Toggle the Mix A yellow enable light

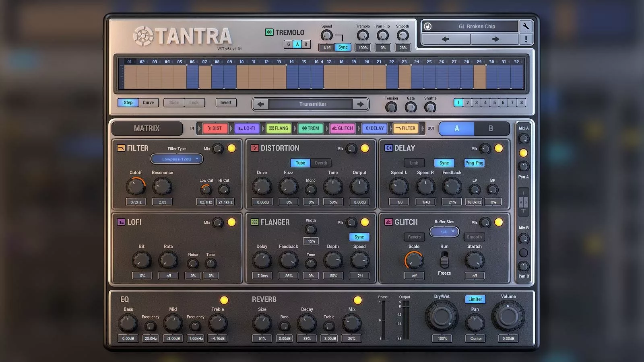click(523, 153)
